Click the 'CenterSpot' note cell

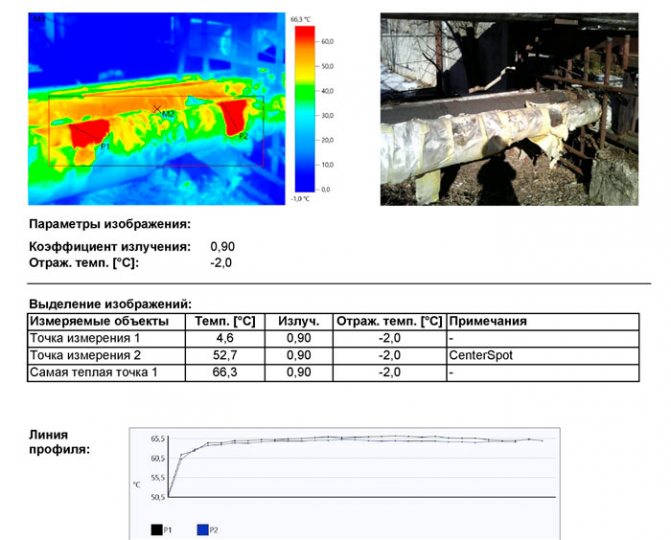[x=480, y=355]
